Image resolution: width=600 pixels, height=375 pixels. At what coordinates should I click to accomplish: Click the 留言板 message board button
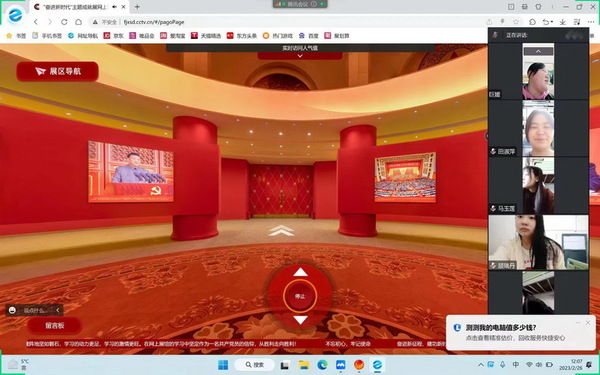[55, 326]
